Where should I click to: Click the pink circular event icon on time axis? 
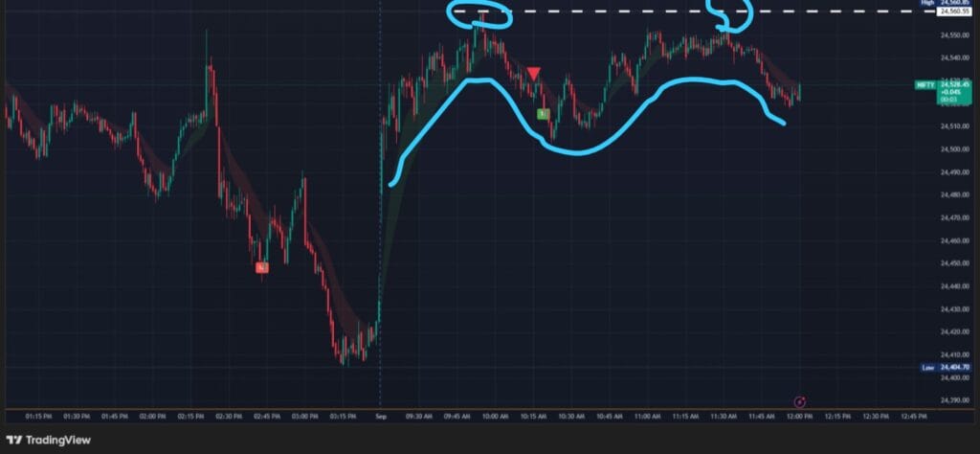(800, 401)
